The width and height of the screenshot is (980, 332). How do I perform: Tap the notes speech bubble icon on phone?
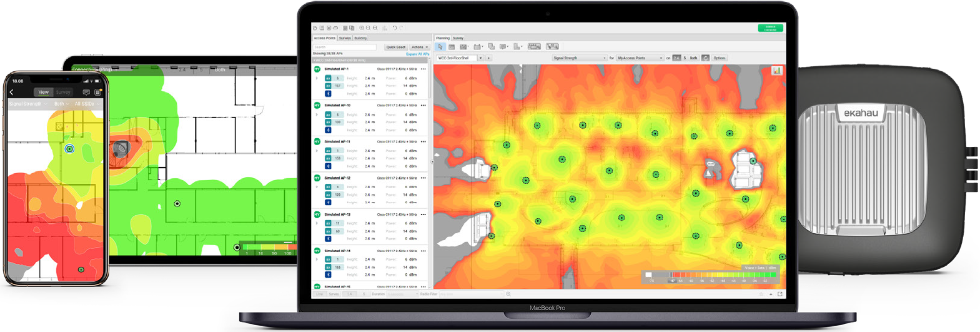86,92
